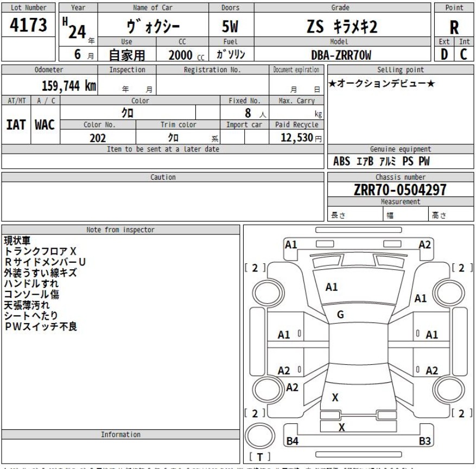This screenshot has width=476, height=469.
Task: Click the genuine equipment list ABS entry
Action: [x=342, y=161]
